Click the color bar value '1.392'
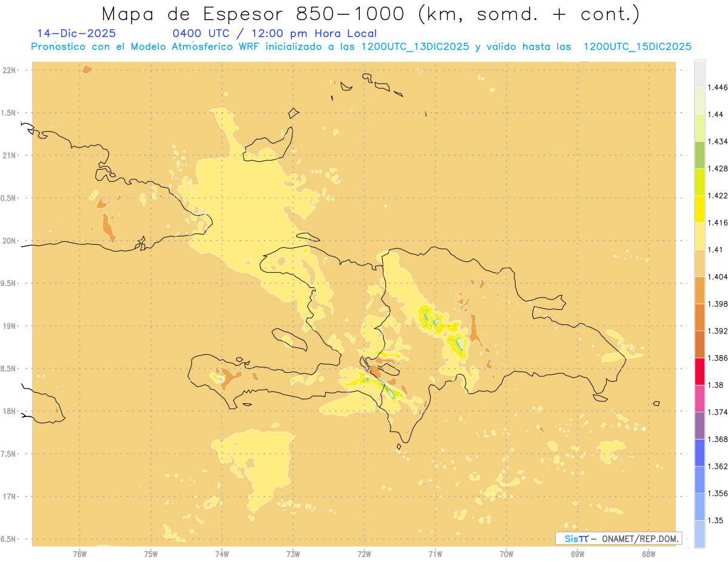Viewport: 728px width, 562px height. pos(718,331)
